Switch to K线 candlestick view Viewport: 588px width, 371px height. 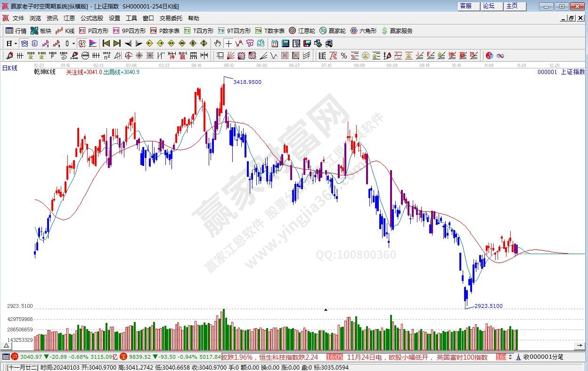point(65,31)
